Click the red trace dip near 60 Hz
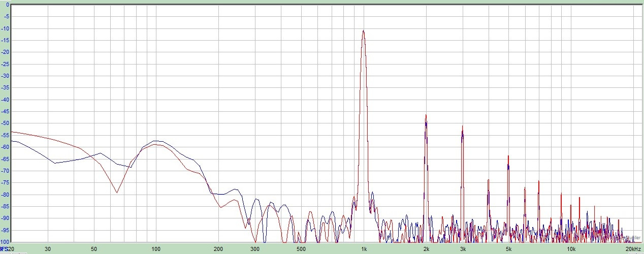 coord(117,192)
